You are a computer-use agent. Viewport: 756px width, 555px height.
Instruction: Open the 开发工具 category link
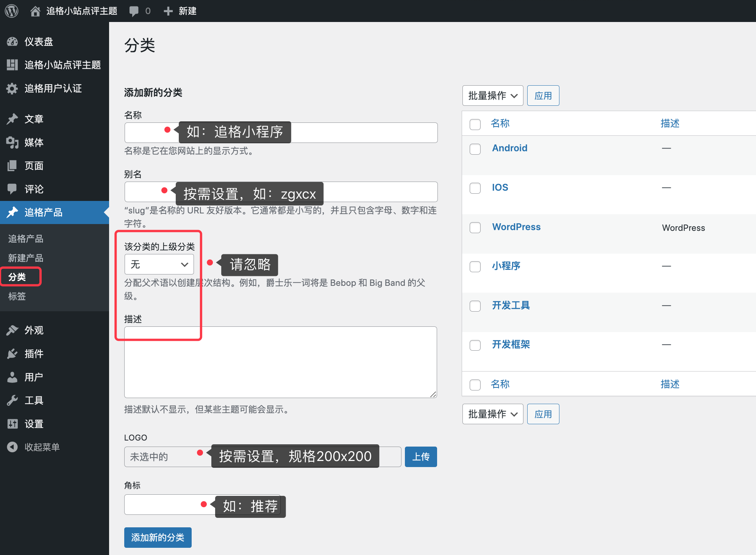tap(511, 306)
